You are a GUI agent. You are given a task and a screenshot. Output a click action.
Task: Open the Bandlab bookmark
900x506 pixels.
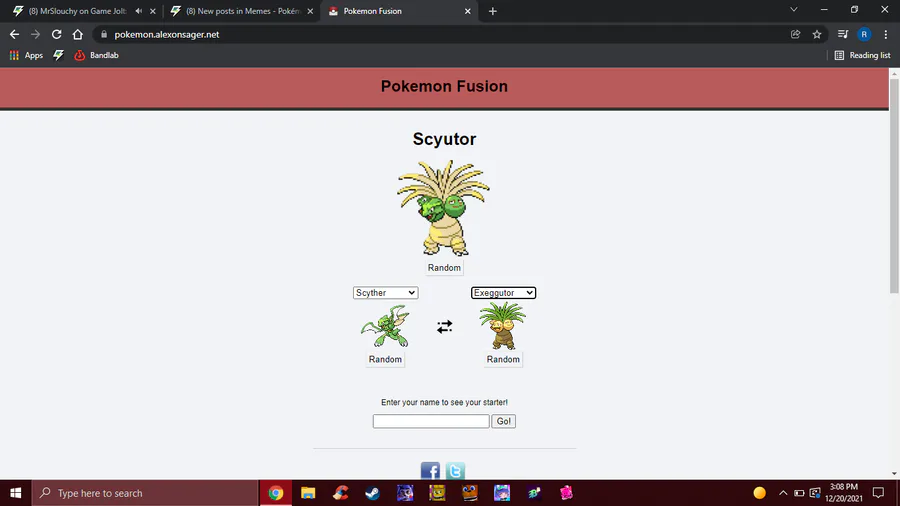pyautogui.click(x=96, y=55)
